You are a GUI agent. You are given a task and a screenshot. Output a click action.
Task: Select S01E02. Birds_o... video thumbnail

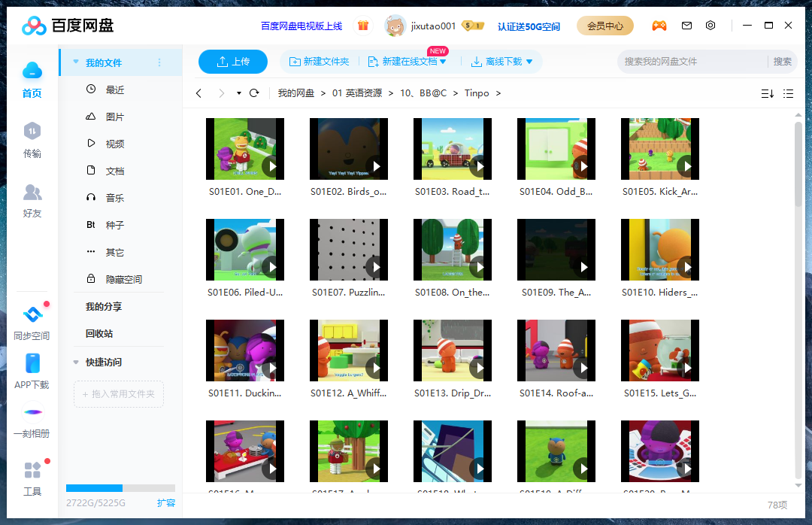click(349, 149)
